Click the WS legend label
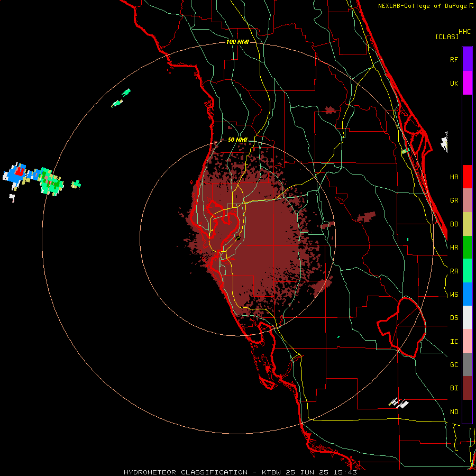Image resolution: width=476 pixels, height=476 pixels. coord(454,295)
